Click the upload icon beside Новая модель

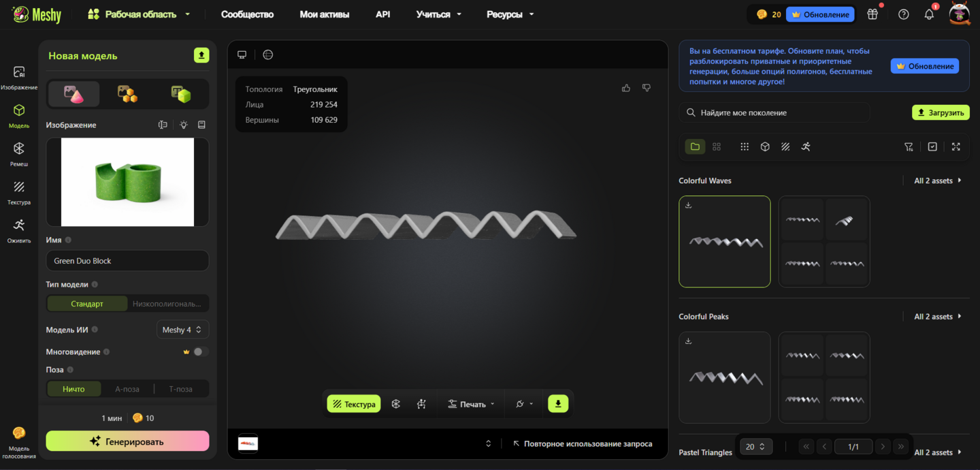[201, 56]
